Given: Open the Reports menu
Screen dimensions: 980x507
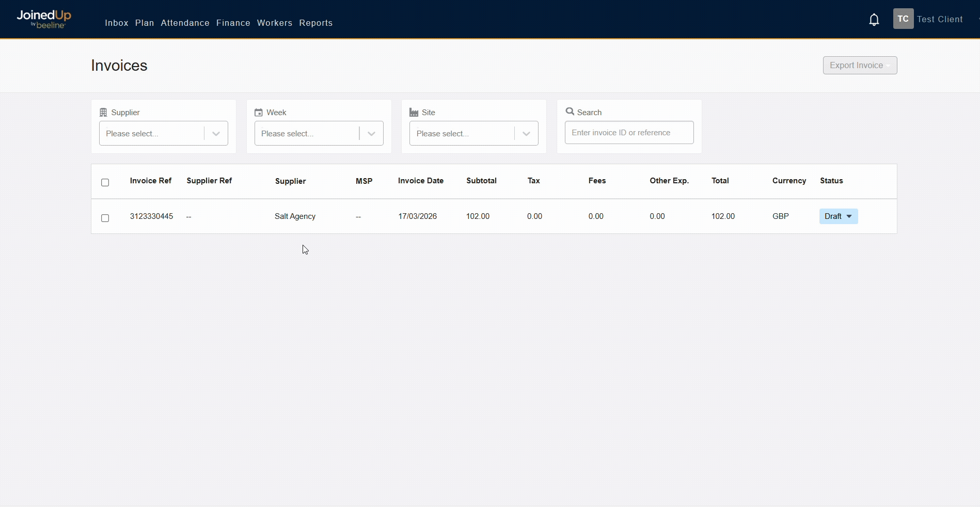Looking at the screenshot, I should click(x=315, y=23).
